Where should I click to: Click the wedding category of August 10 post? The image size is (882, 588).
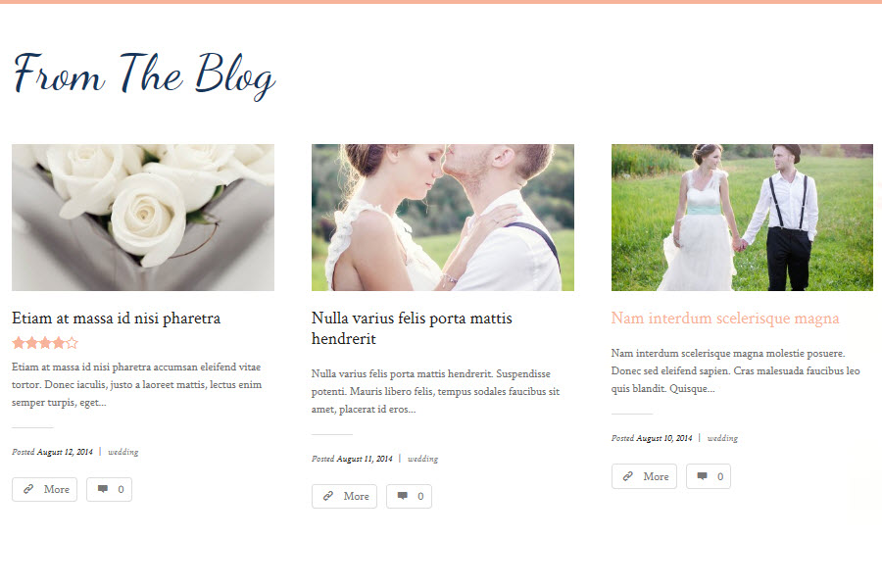(x=723, y=438)
